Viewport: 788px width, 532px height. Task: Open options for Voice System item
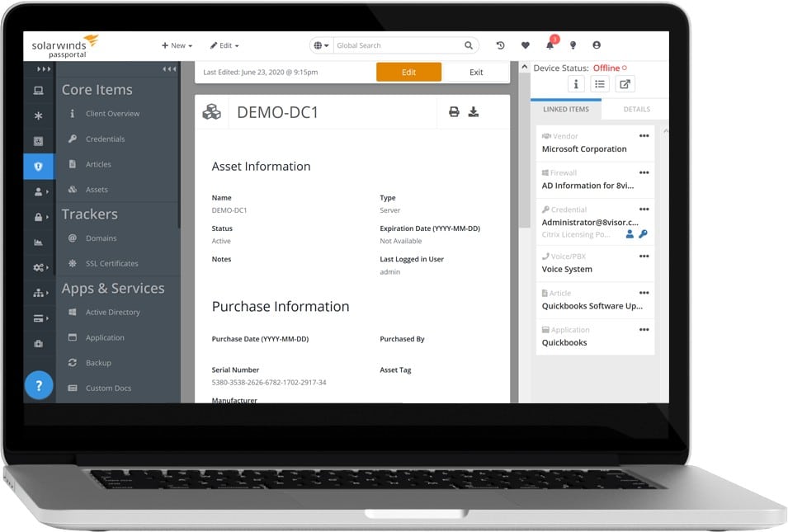[644, 257]
